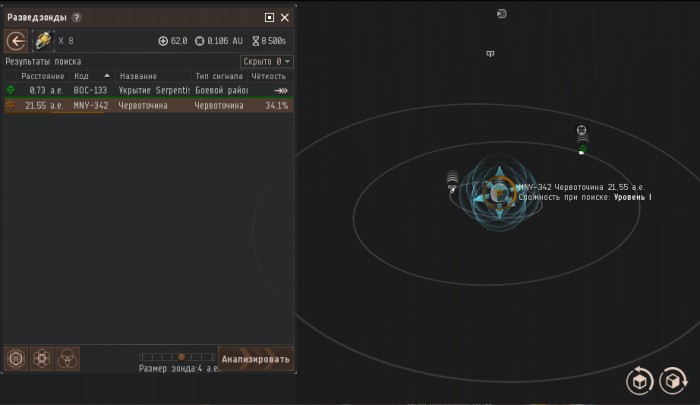
Task: Toggle the window pin square icon
Action: tap(269, 17)
